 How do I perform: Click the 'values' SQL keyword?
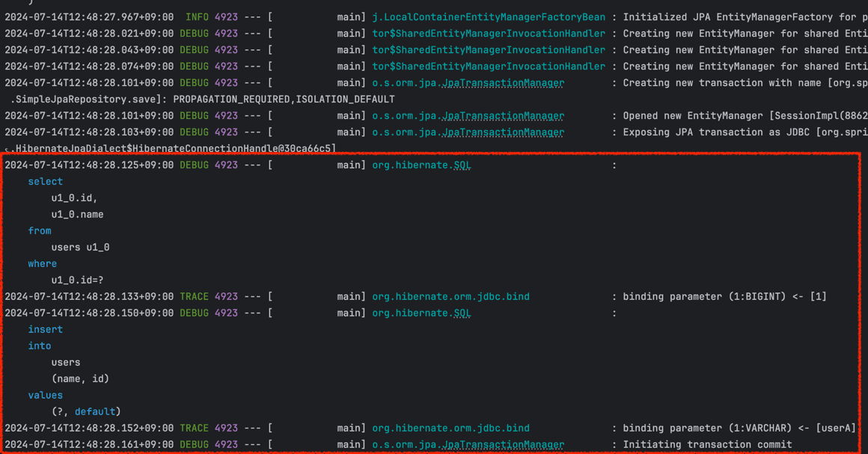coord(46,396)
